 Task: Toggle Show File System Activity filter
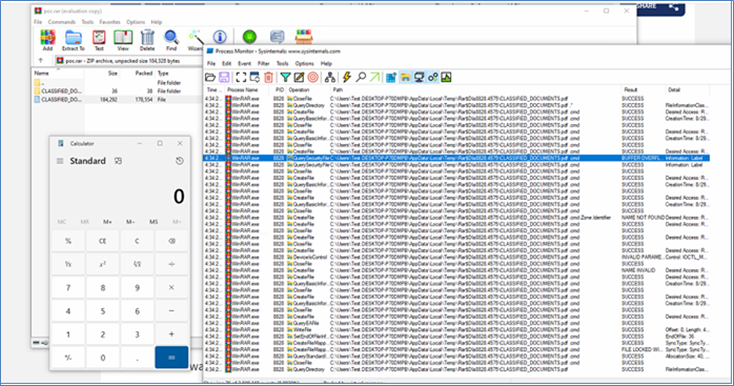click(x=405, y=77)
